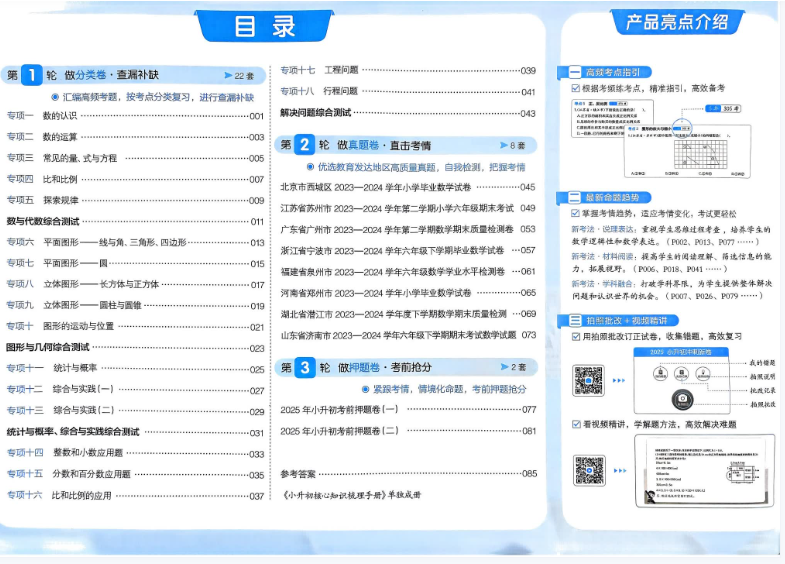Click 新考法·说理表达 label
This screenshot has height=564, width=785.
pos(603,229)
